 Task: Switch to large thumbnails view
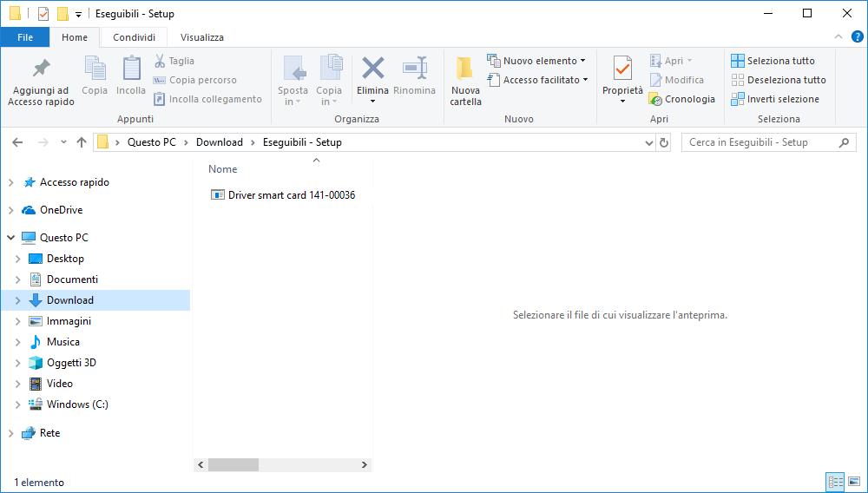click(854, 482)
